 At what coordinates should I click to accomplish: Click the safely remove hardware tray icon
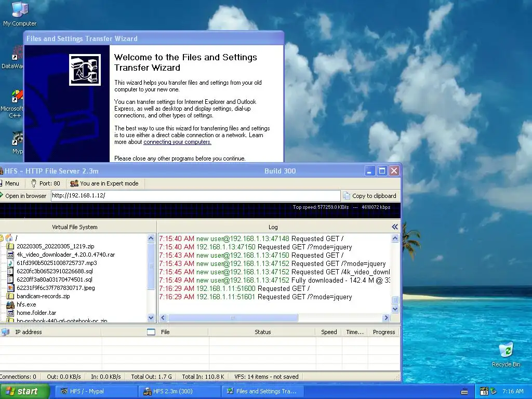point(494,391)
